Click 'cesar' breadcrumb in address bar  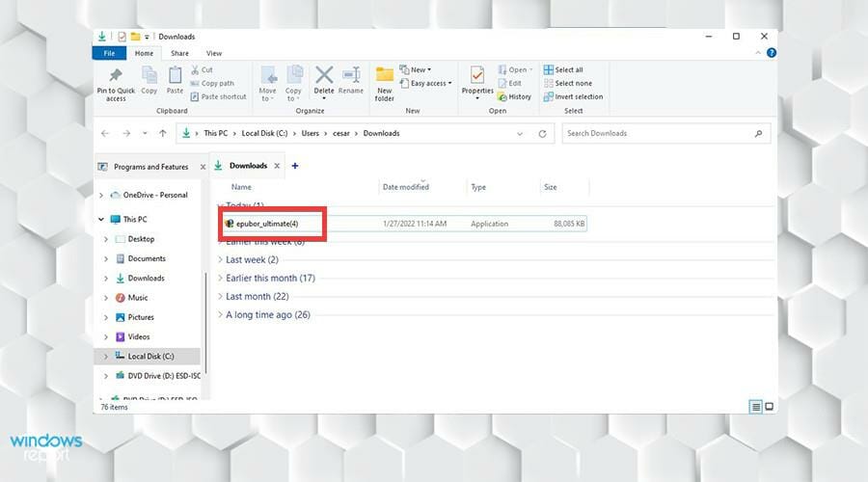[x=341, y=133]
